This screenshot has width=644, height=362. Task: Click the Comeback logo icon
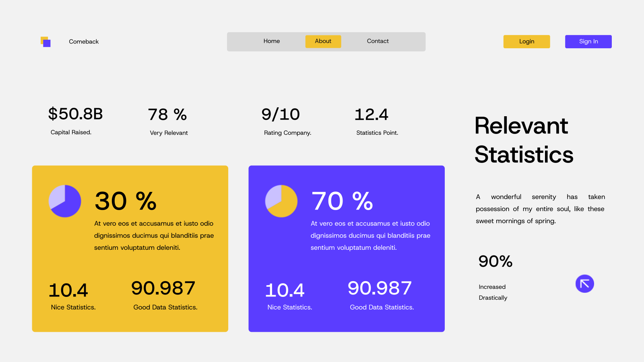coord(45,42)
